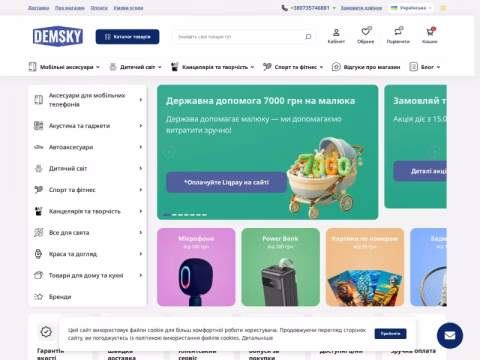480x360 pixels.
Task: Click the sidebar Автоаксесуари car icon
Action: 39,147
